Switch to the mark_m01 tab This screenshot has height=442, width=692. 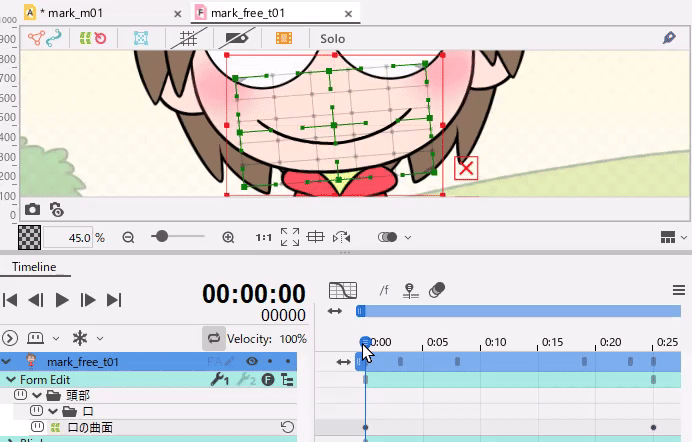(x=70, y=13)
